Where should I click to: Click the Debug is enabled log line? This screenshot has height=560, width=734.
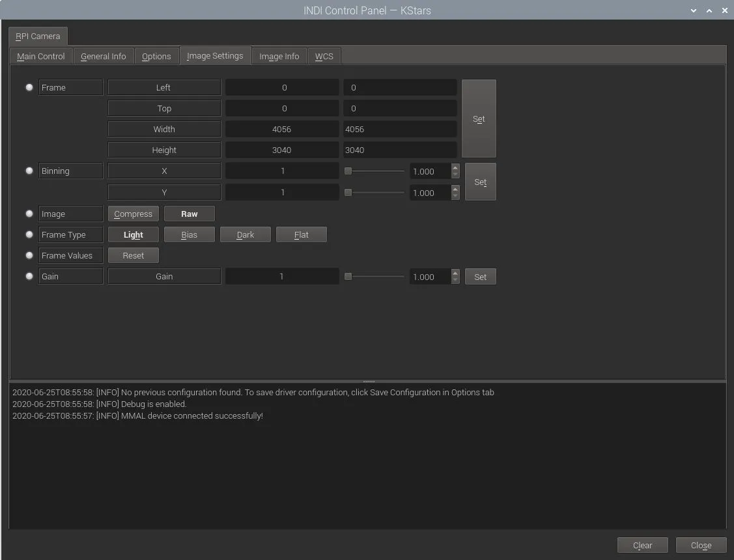point(99,404)
